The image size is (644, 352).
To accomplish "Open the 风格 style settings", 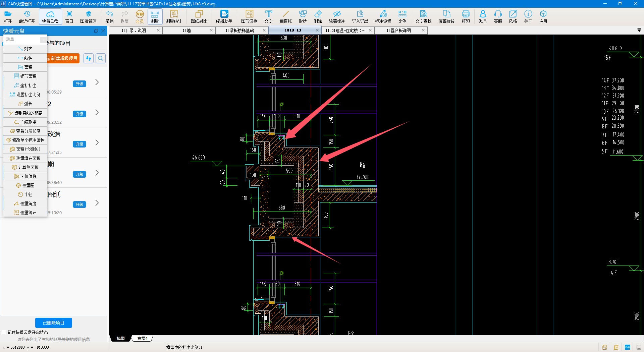I will pos(513,16).
